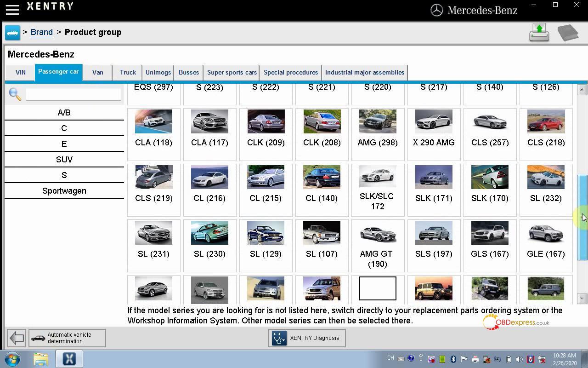Open File Explorer from the taskbar
This screenshot has width=588, height=368.
40,359
